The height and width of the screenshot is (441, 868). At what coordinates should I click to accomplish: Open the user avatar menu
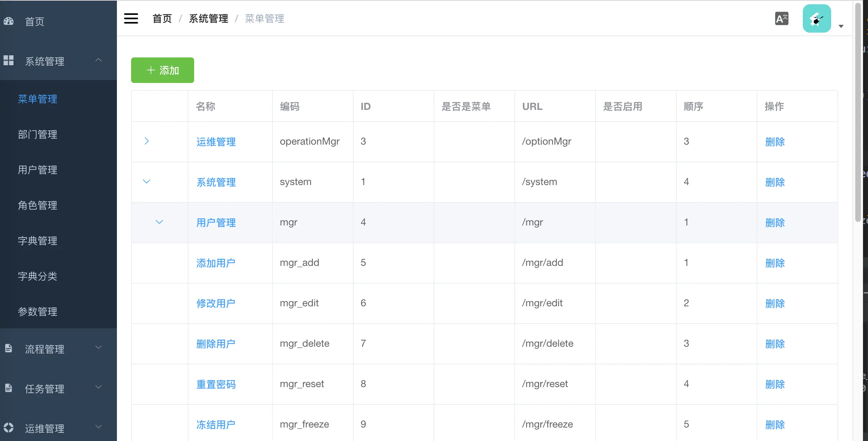point(817,18)
